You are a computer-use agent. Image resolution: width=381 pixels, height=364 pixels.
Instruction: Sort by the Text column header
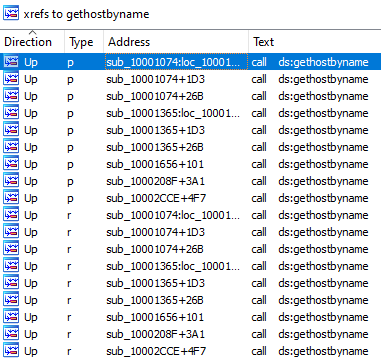[x=315, y=42]
